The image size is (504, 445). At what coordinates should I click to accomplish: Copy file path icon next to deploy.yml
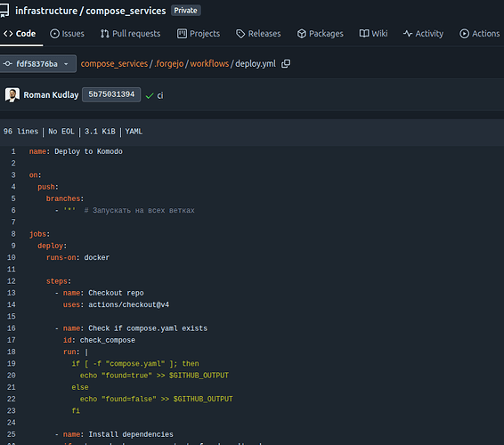(x=286, y=63)
